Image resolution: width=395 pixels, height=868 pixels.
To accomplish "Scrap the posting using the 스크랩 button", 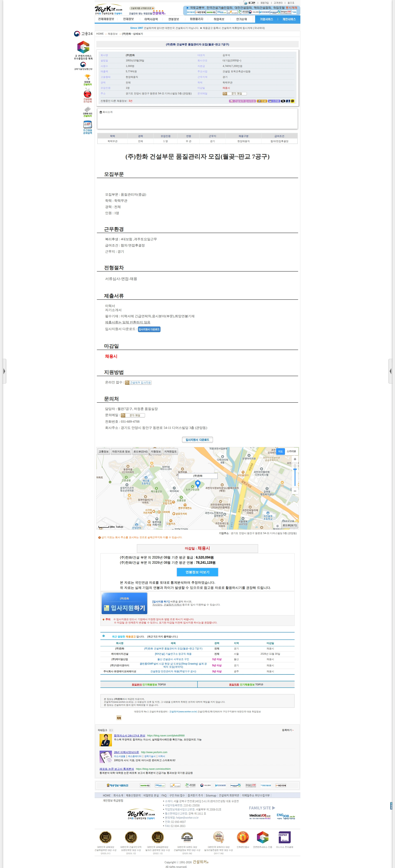I will (x=274, y=101).
